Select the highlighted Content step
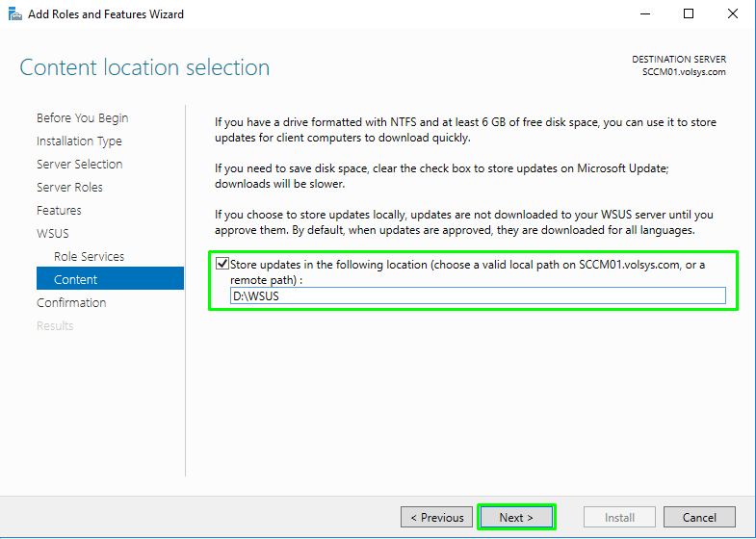 [x=76, y=279]
